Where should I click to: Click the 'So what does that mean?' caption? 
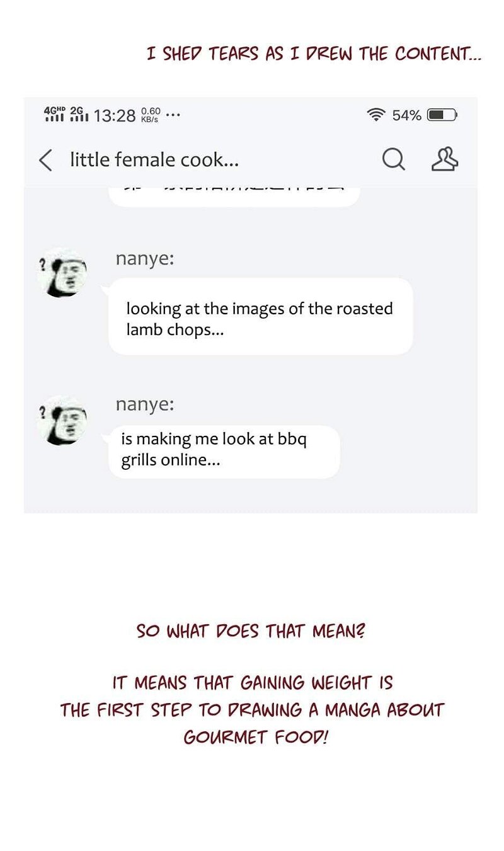[251, 631]
